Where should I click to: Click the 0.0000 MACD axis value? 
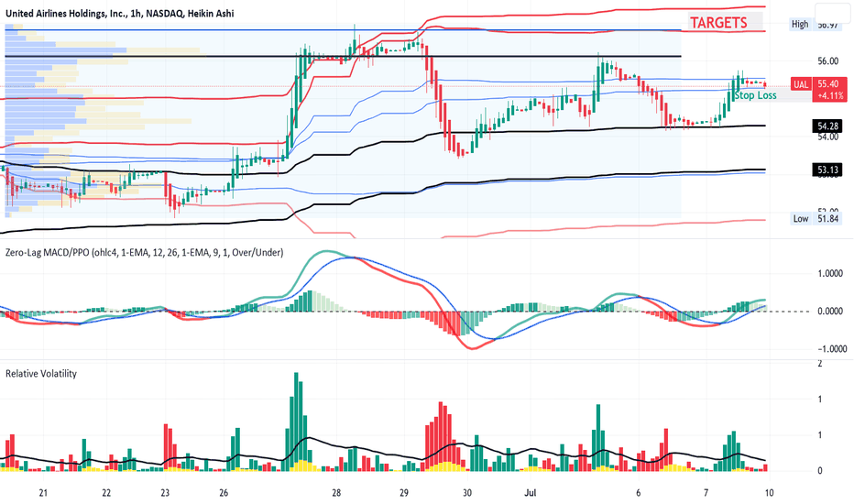830,312
